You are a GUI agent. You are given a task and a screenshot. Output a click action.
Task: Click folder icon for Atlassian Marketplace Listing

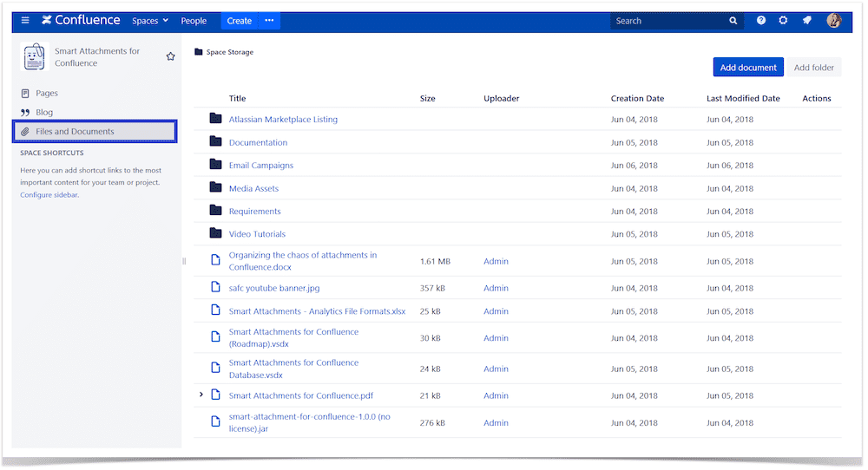coord(215,118)
